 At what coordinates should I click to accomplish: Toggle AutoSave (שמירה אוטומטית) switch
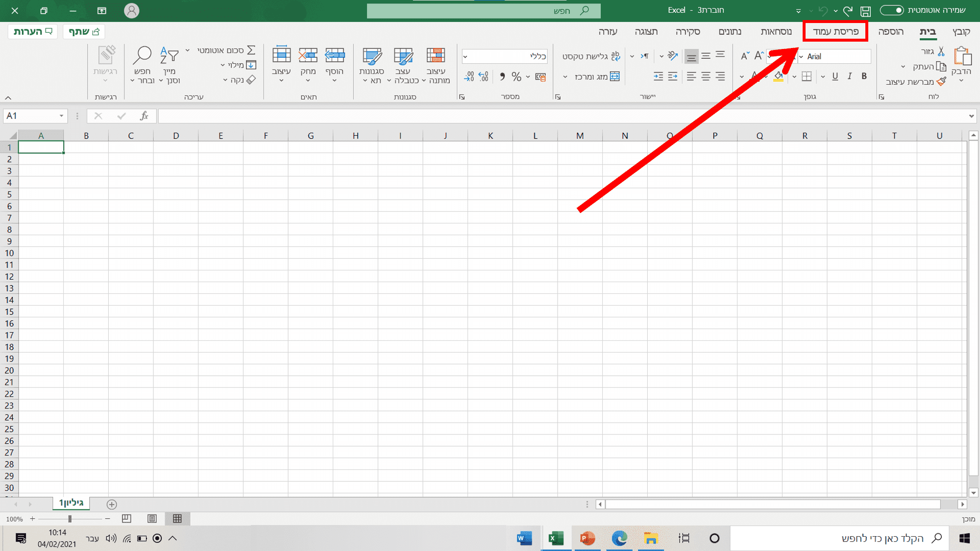[892, 10]
